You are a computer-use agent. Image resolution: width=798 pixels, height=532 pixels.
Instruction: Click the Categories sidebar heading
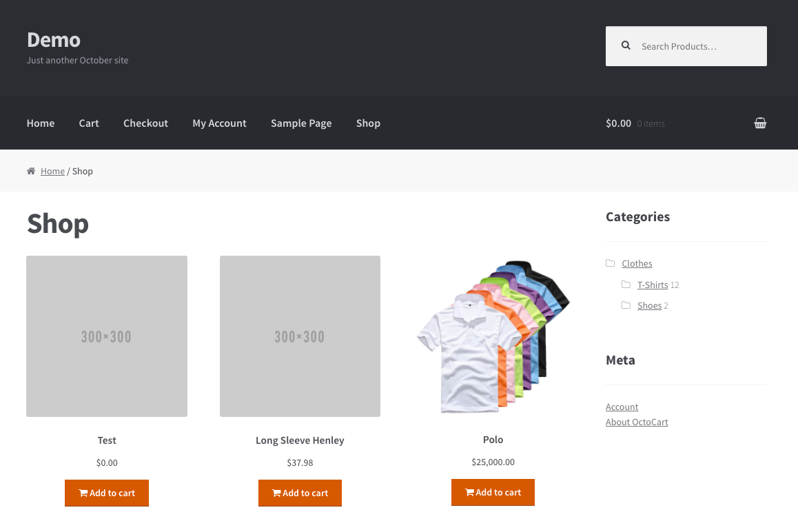tap(637, 217)
